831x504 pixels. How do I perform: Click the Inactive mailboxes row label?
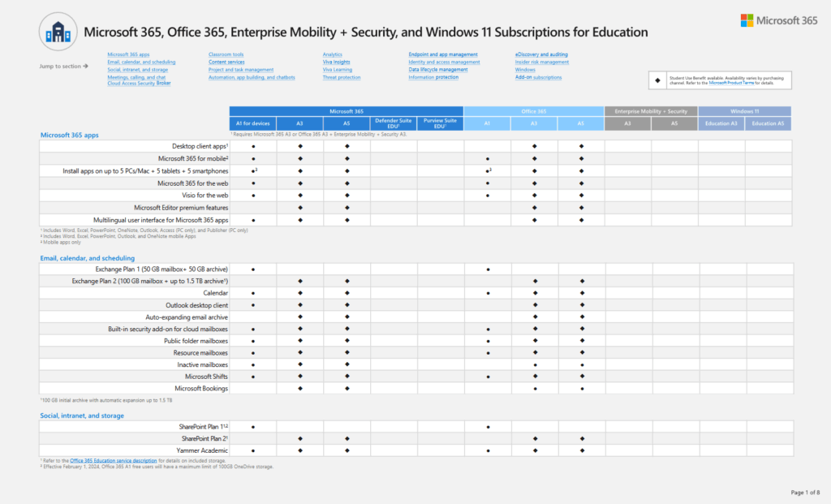(202, 365)
